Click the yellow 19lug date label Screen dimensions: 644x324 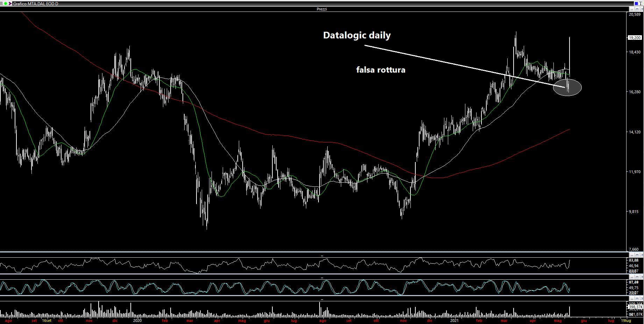click(x=626, y=321)
